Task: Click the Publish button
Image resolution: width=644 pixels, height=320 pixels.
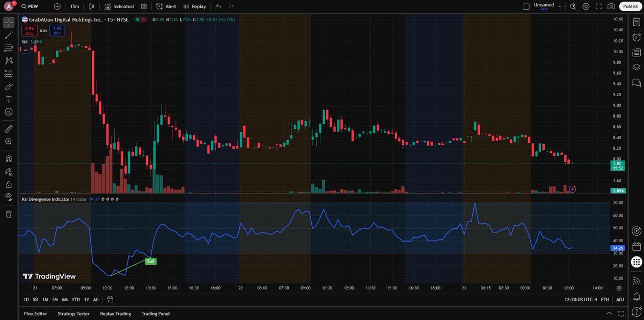Action: coord(630,6)
